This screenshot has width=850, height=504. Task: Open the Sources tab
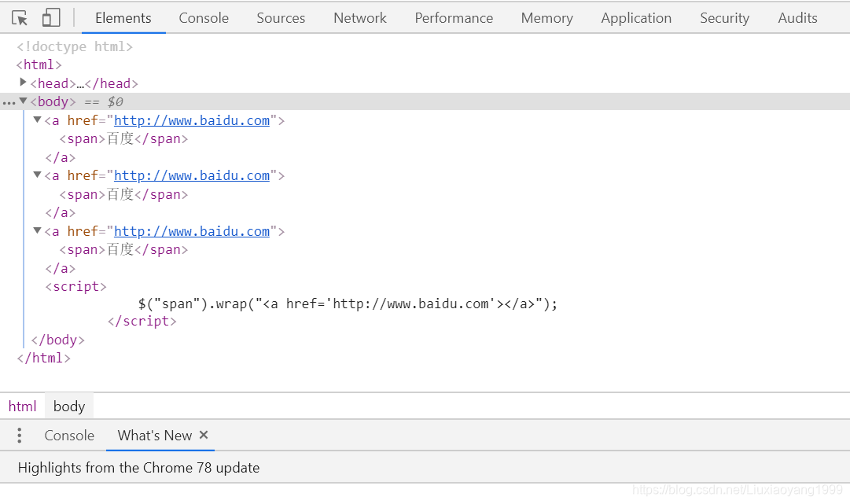(x=281, y=18)
